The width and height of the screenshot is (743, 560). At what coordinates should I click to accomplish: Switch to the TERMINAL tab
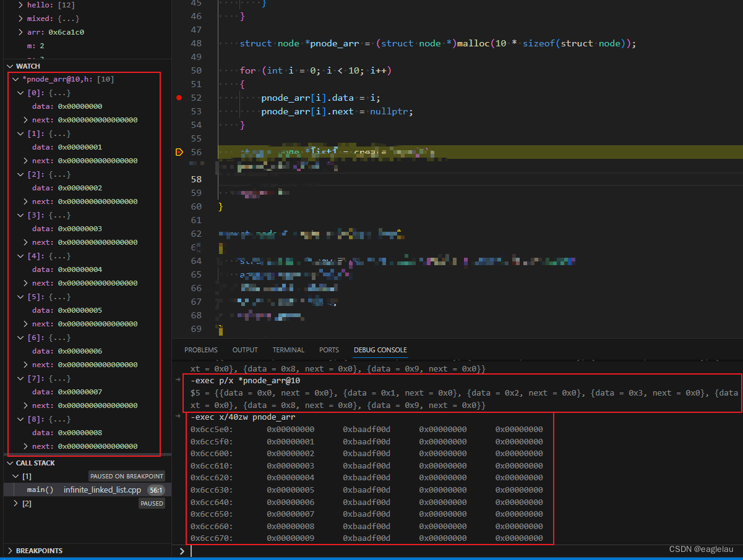pyautogui.click(x=288, y=349)
